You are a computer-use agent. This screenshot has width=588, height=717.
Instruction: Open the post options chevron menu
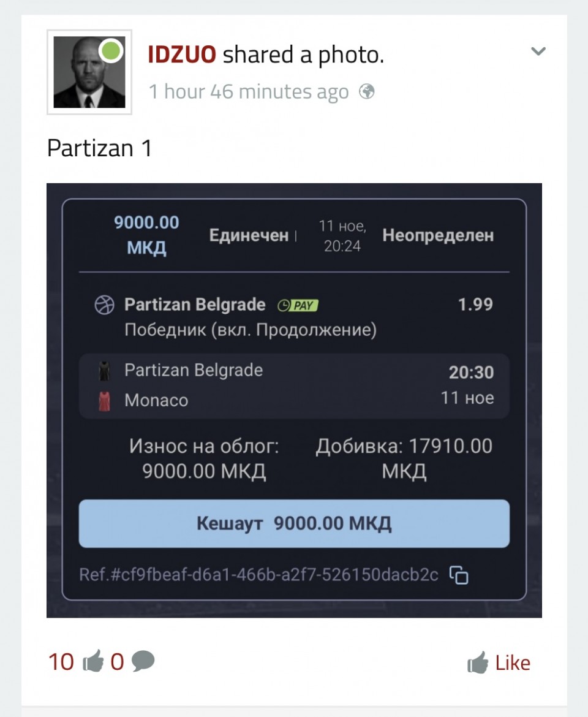538,51
